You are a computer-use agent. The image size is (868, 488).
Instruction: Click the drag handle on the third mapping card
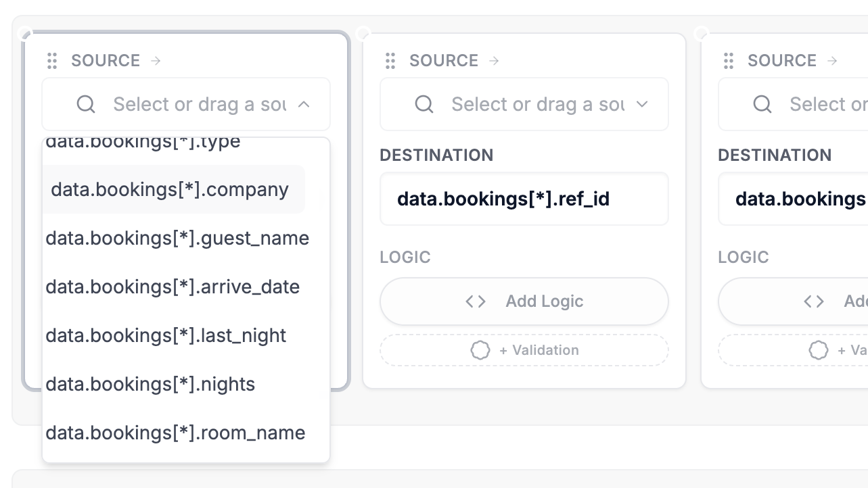[x=729, y=61]
